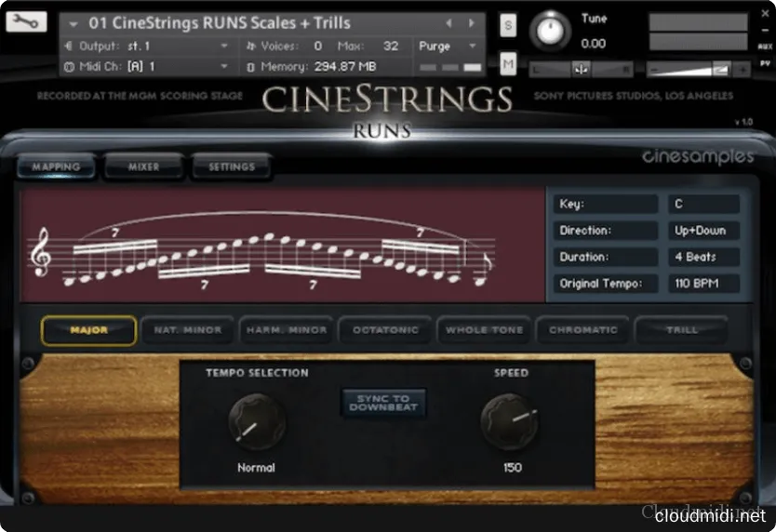Viewport: 776px width, 532px height.
Task: Select the Harm. Minor scale button
Action: tap(286, 330)
